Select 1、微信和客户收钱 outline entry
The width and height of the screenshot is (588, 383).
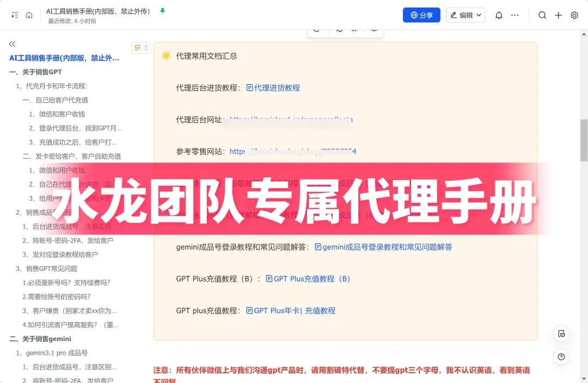(x=57, y=114)
